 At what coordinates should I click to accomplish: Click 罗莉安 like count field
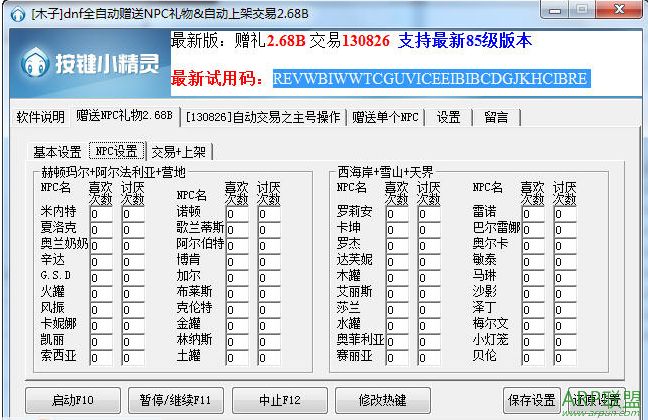397,214
